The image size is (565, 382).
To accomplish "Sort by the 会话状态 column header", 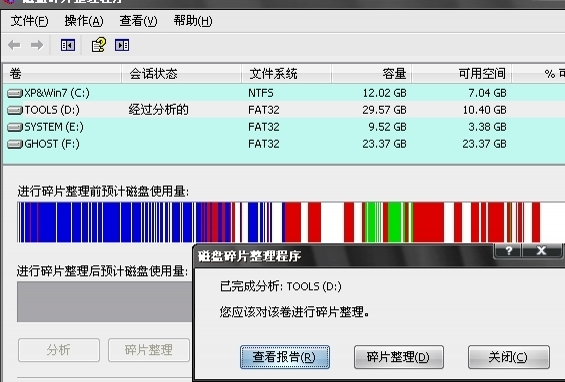I will tap(181, 74).
